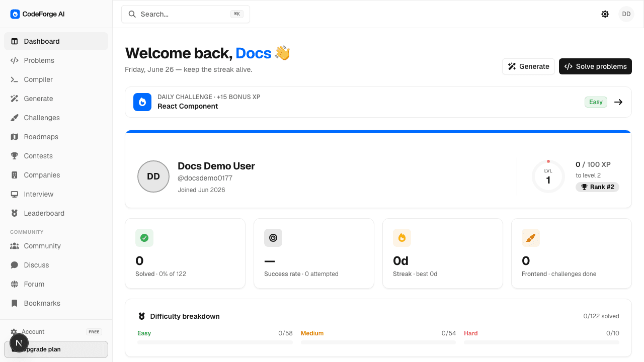The image size is (644, 362).
Task: Click the Dashboard sidebar icon
Action: 15,41
